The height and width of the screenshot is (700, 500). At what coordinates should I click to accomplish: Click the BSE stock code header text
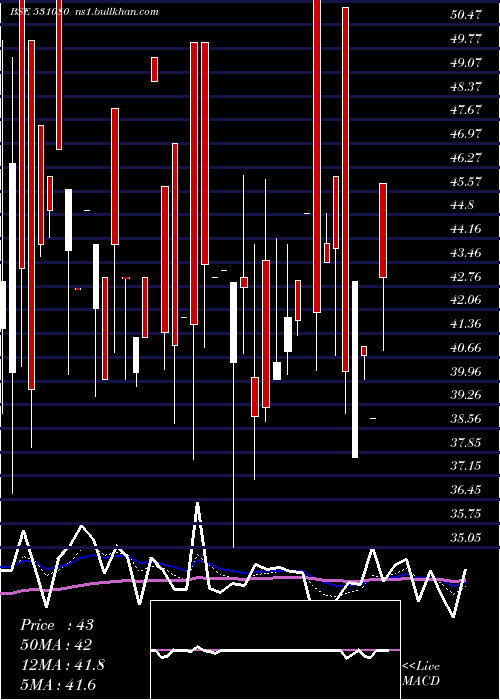click(39, 12)
